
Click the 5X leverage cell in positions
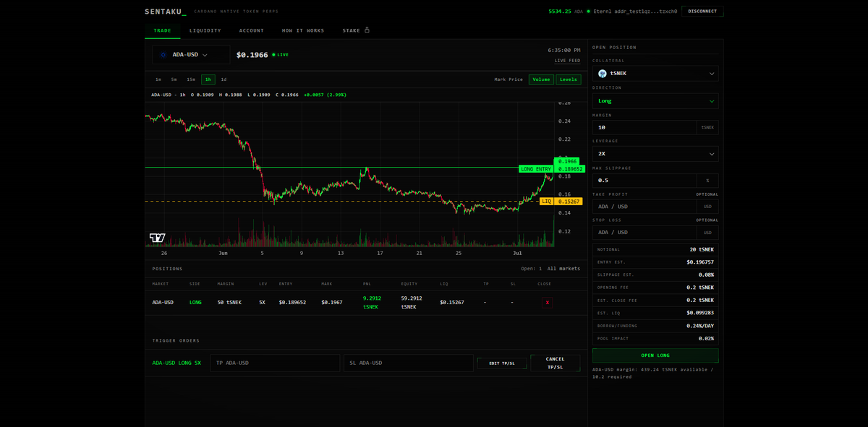pyautogui.click(x=262, y=303)
